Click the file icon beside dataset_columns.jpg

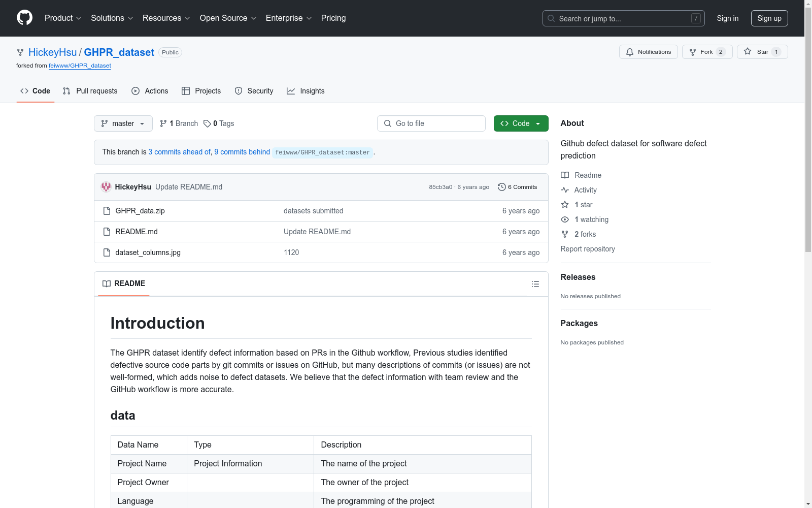pyautogui.click(x=107, y=252)
